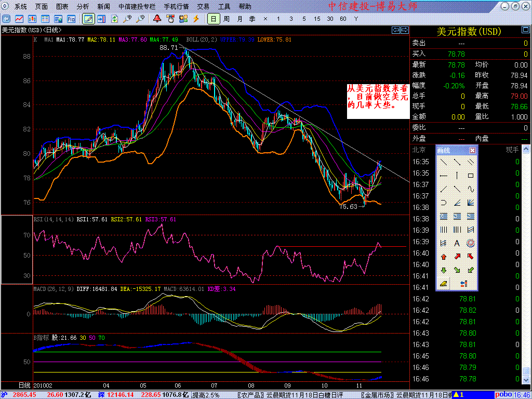The height and width of the screenshot is (399, 532).
Task: Select the green down arrow marker
Action: point(444,270)
